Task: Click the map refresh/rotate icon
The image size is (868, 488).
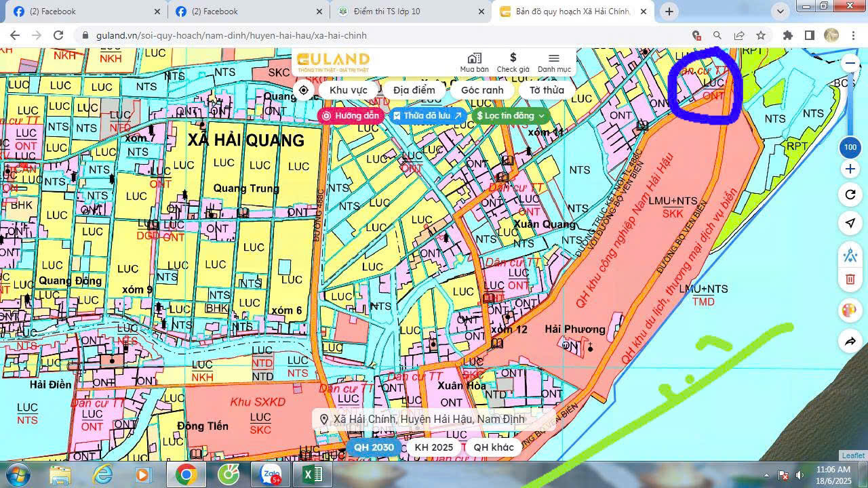Action: 850,195
